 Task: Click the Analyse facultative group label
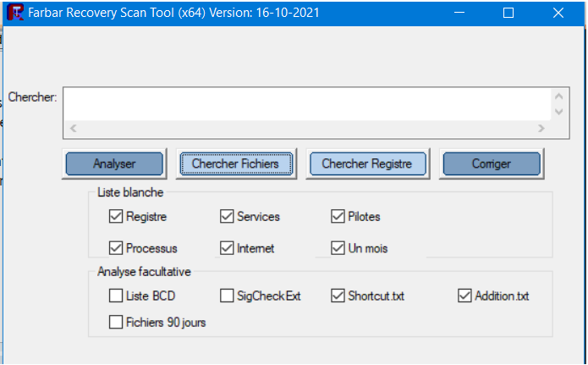(x=144, y=272)
